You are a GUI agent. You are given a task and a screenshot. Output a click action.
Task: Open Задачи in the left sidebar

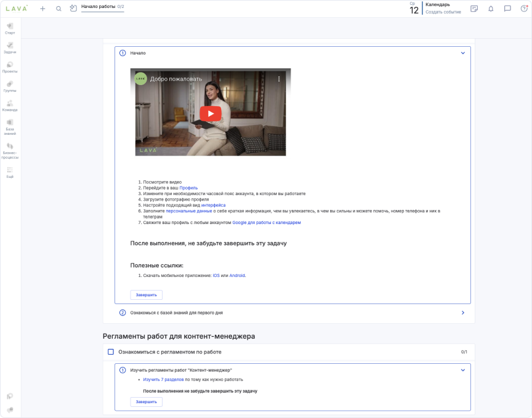[x=10, y=48]
